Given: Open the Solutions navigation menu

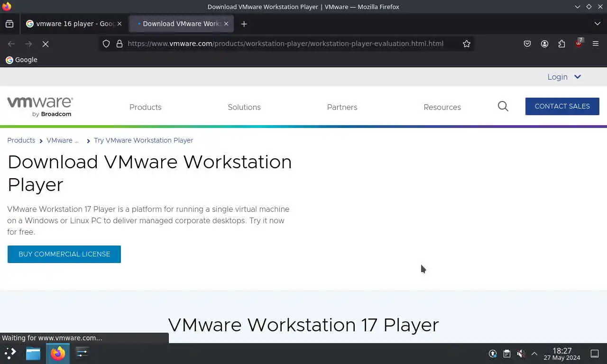Looking at the screenshot, I should [x=244, y=107].
